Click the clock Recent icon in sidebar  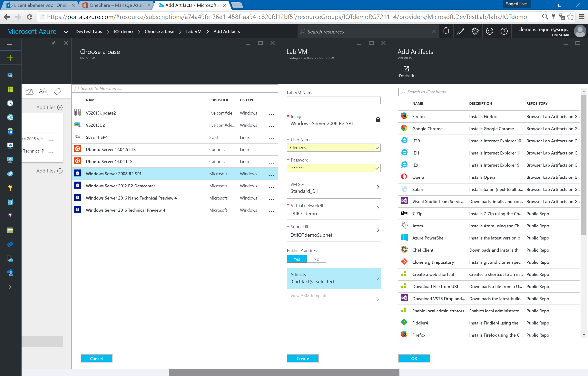(10, 103)
